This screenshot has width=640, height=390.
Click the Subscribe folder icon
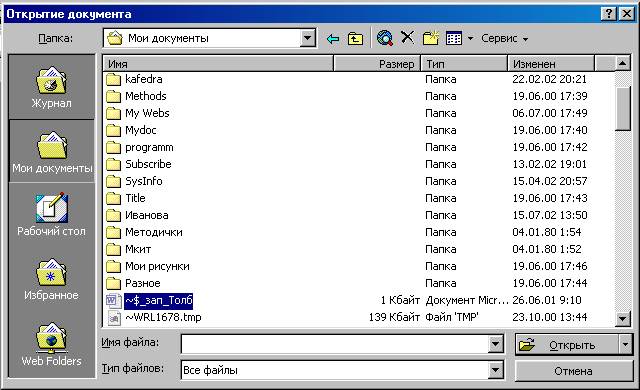pos(113,164)
